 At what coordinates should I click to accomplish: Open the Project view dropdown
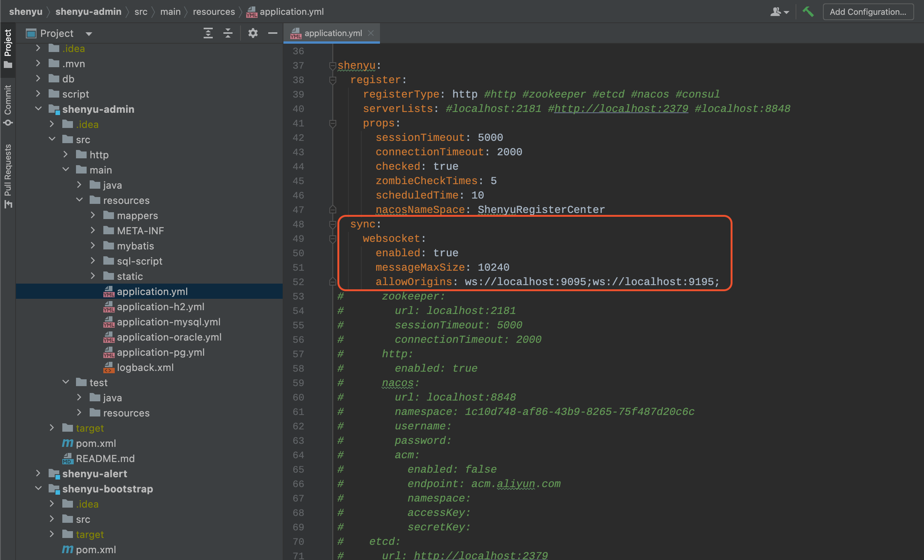pyautogui.click(x=89, y=34)
